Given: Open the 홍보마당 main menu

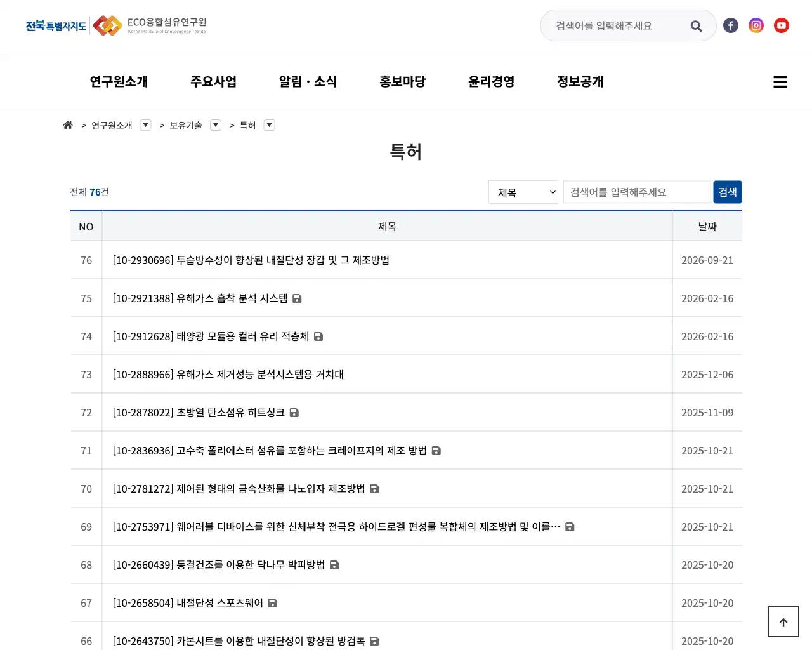Looking at the screenshot, I should [403, 81].
